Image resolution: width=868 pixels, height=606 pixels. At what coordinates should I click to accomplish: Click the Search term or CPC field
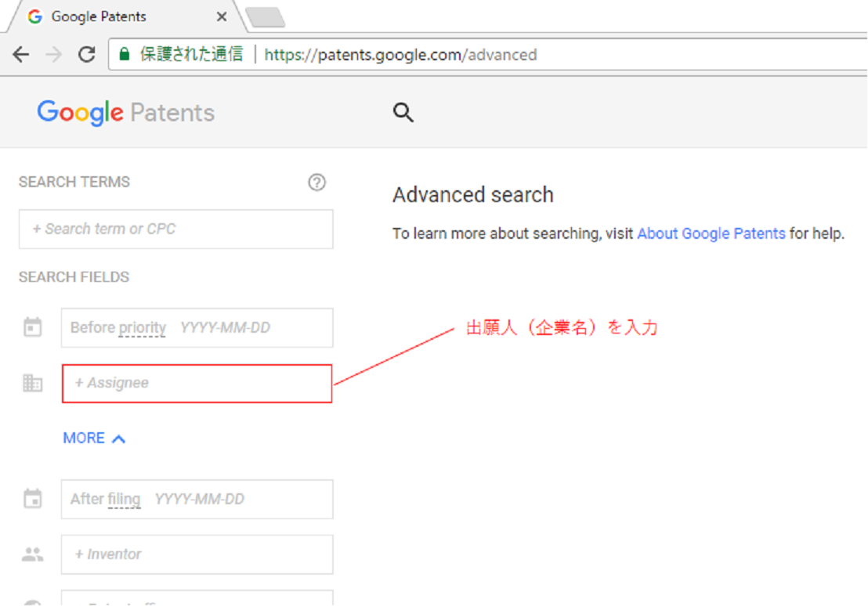click(x=176, y=229)
